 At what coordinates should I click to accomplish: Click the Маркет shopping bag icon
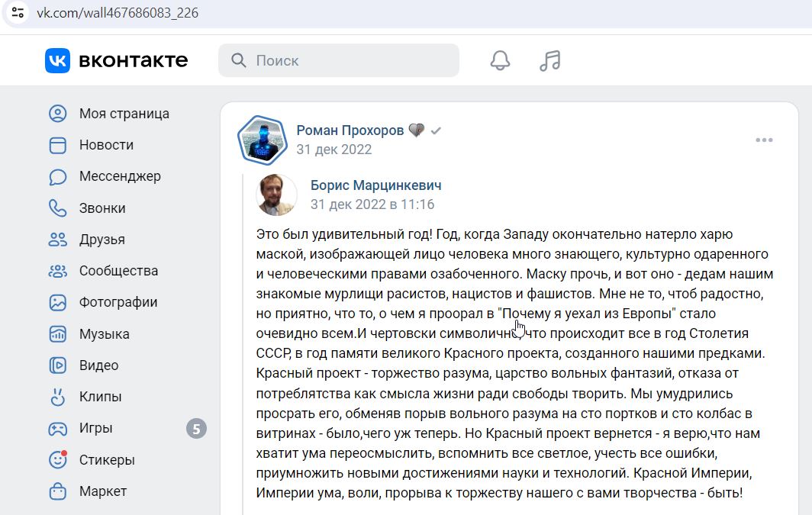[57, 491]
